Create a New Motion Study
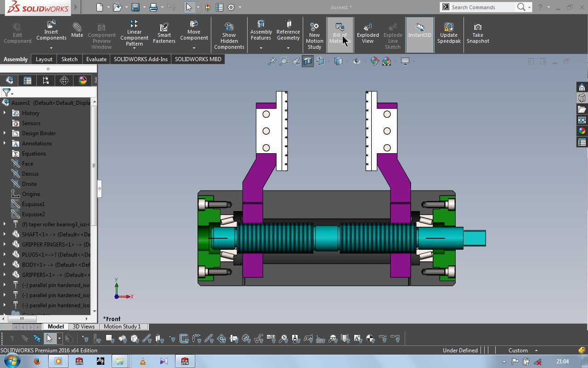588x368 pixels. point(314,36)
